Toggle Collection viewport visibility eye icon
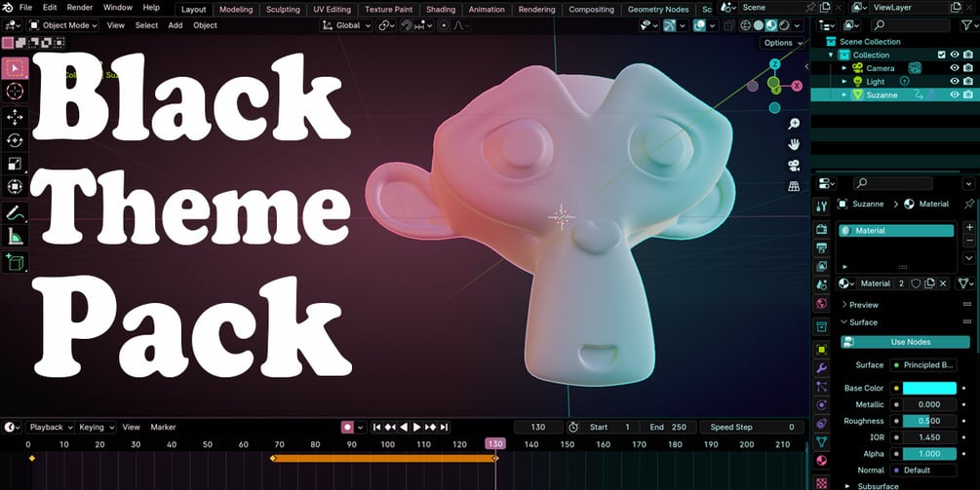This screenshot has height=490, width=980. click(955, 55)
